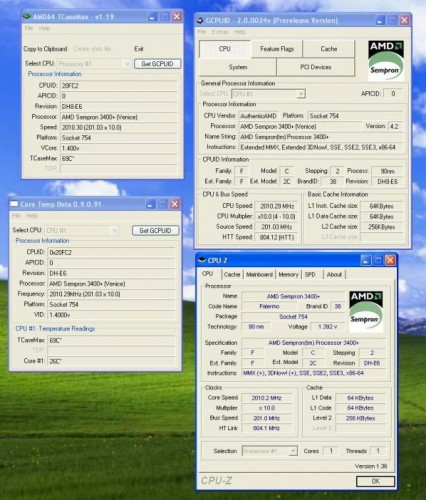The height and width of the screenshot is (500, 426).
Task: Open Help menu in Core Temp Beta
Action: pos(32,216)
